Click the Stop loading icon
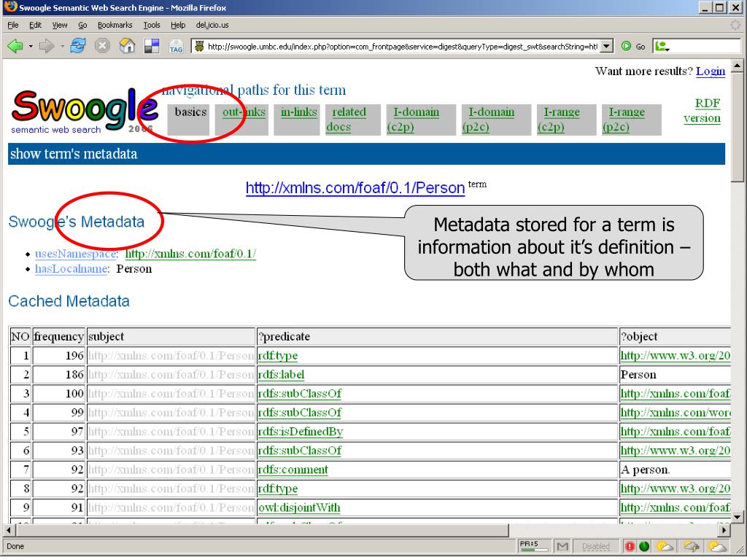 [x=102, y=46]
